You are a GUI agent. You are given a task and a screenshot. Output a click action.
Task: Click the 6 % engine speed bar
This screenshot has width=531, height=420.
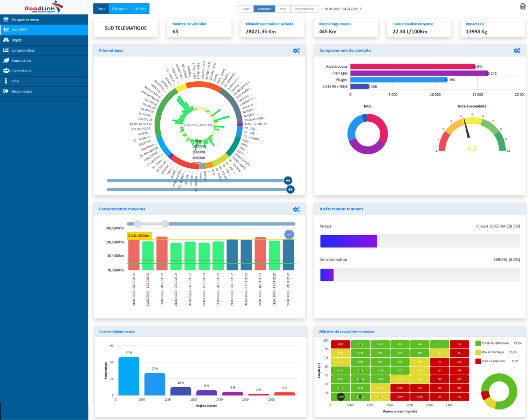(207, 393)
